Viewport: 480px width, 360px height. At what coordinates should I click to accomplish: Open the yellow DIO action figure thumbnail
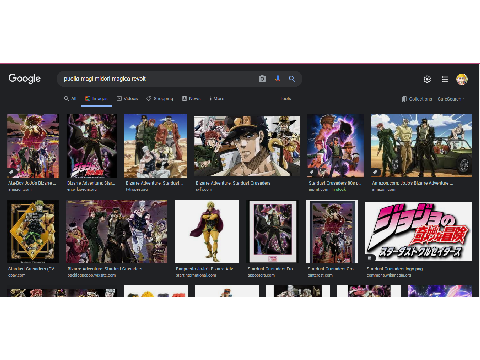point(207,231)
